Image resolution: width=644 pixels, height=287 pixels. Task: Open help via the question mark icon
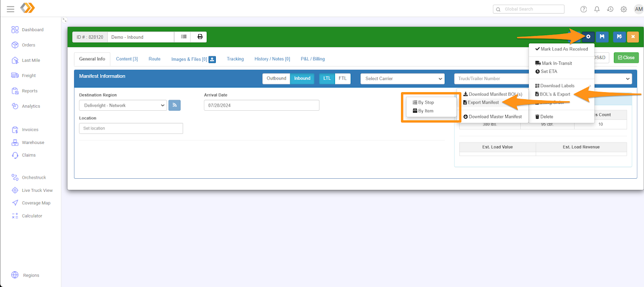(584, 9)
